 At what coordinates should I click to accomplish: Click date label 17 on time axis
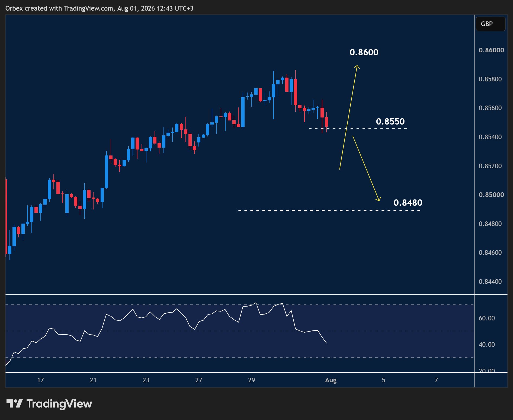[40, 380]
